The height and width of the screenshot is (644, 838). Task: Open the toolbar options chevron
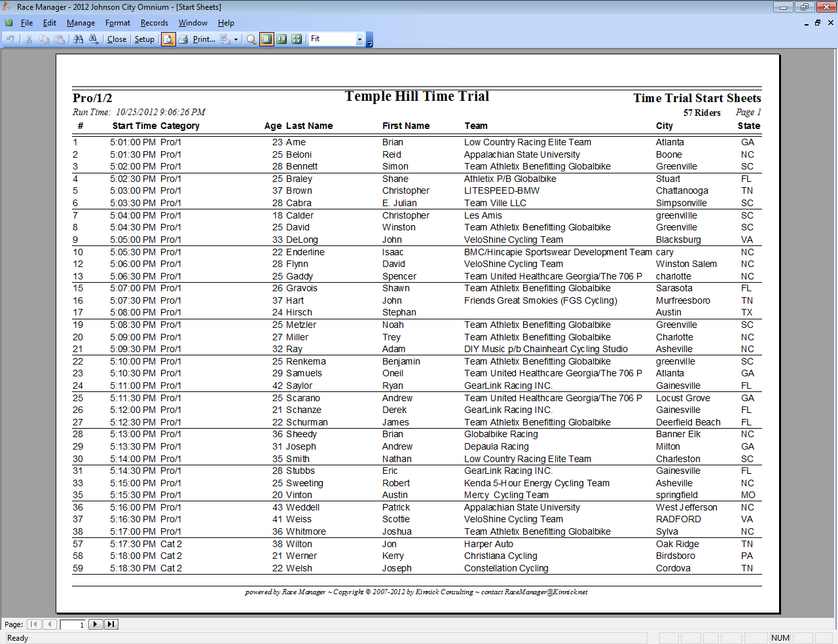(x=369, y=40)
